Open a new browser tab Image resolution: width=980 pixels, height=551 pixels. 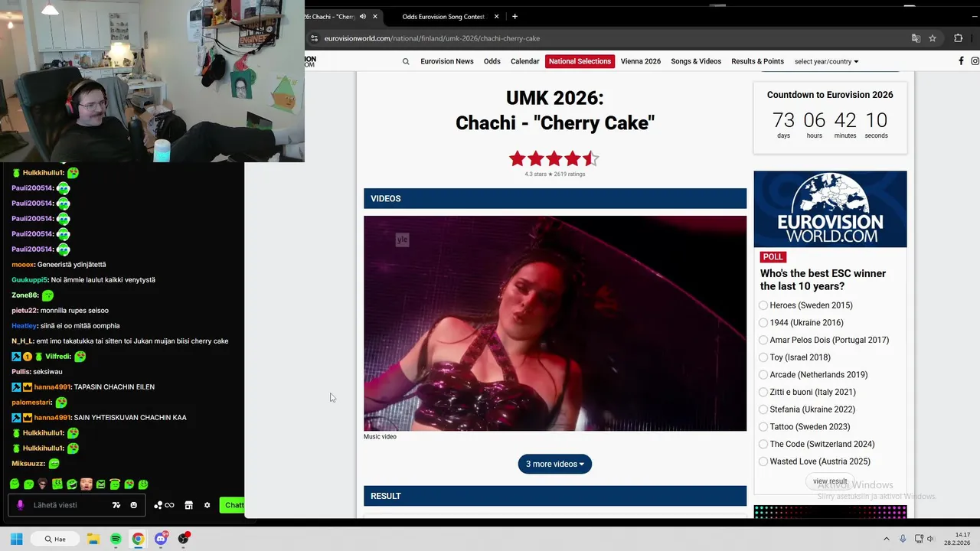click(514, 16)
